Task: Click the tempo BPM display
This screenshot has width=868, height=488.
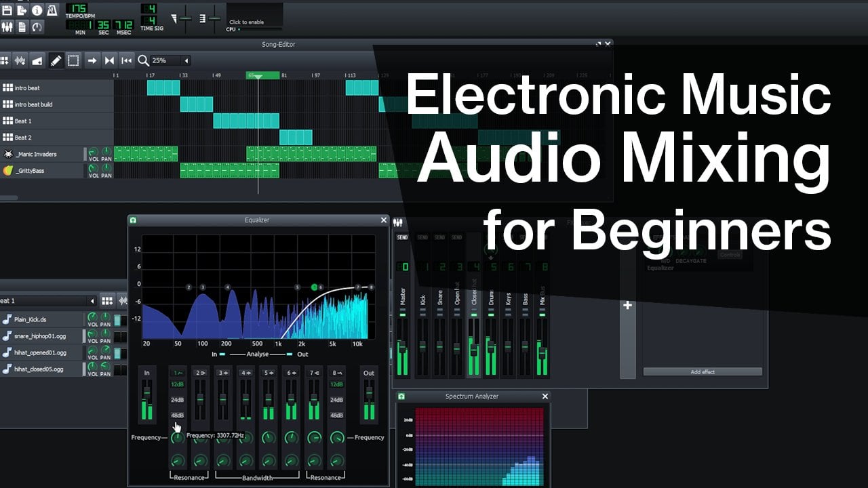Action: tap(76, 9)
